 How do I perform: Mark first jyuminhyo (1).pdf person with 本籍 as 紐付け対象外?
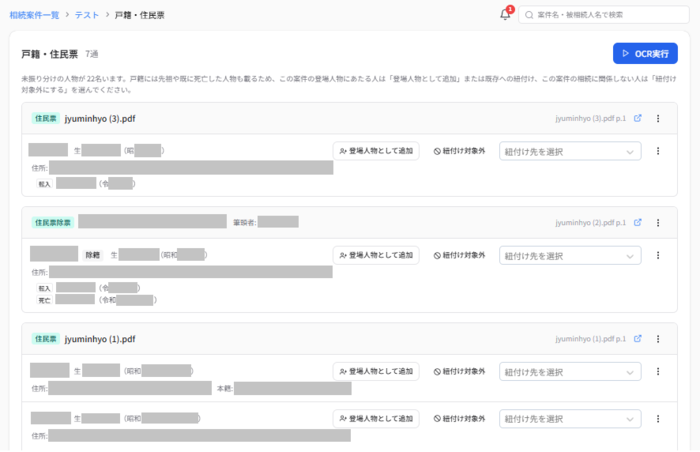(x=459, y=371)
